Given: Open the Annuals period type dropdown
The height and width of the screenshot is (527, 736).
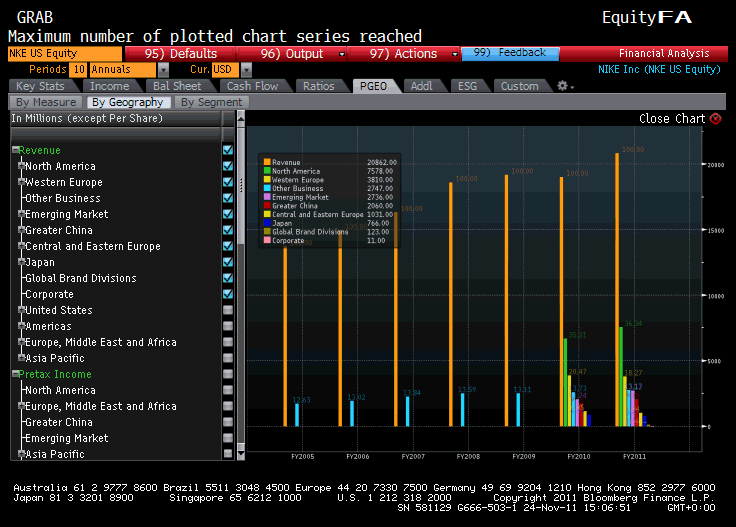Looking at the screenshot, I should [163, 70].
